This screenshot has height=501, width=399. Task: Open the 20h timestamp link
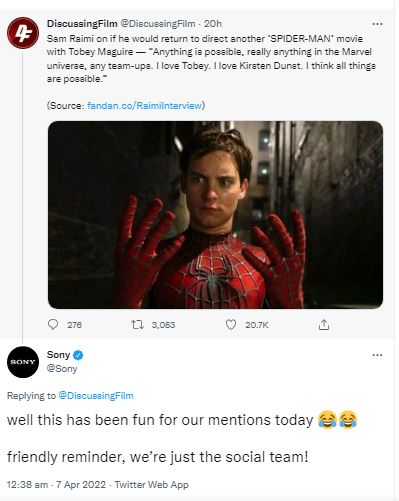click(213, 24)
